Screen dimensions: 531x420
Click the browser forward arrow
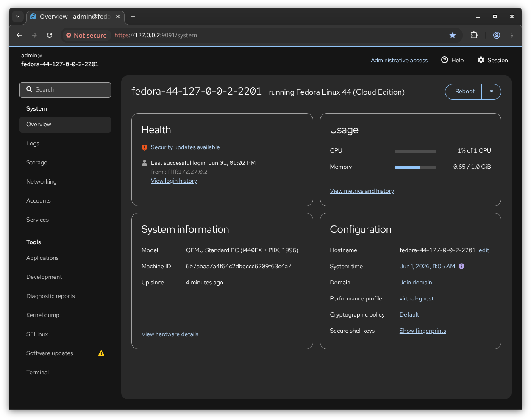34,35
